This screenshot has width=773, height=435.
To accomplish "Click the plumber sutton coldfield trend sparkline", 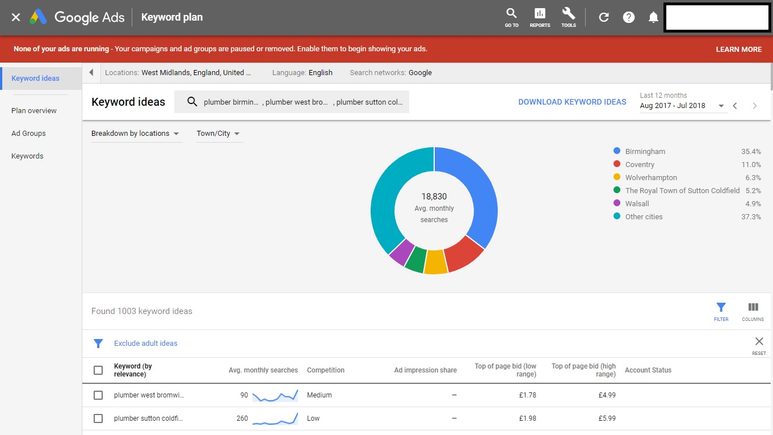I will coord(275,419).
